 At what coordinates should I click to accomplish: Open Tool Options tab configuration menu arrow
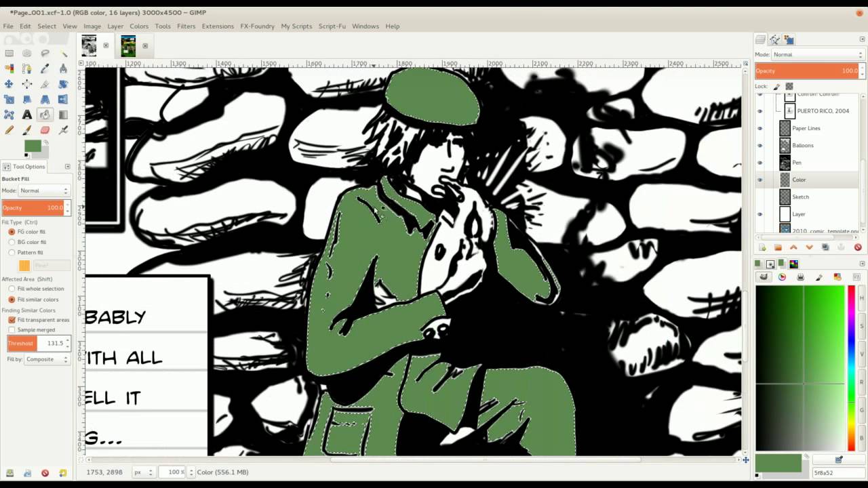pos(67,167)
